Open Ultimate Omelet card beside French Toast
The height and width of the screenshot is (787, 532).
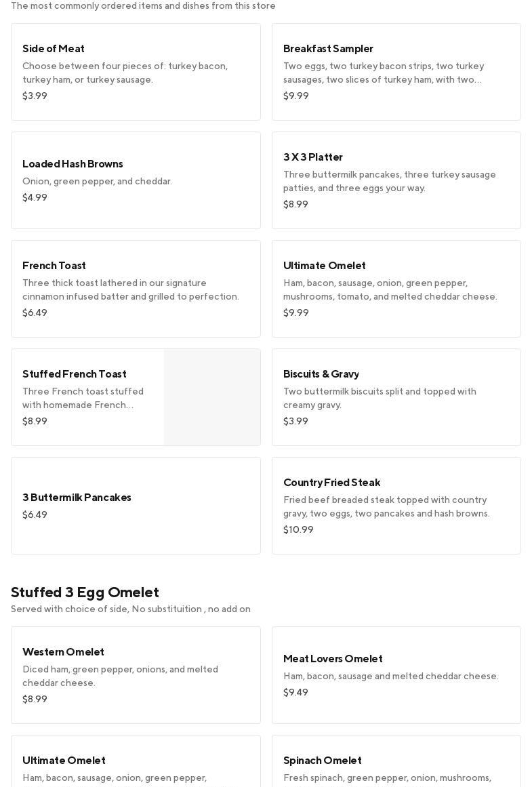click(x=396, y=289)
